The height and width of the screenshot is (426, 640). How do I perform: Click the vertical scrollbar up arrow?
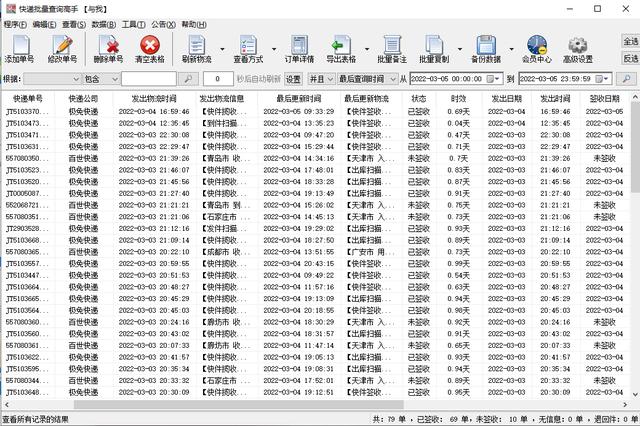[635, 97]
